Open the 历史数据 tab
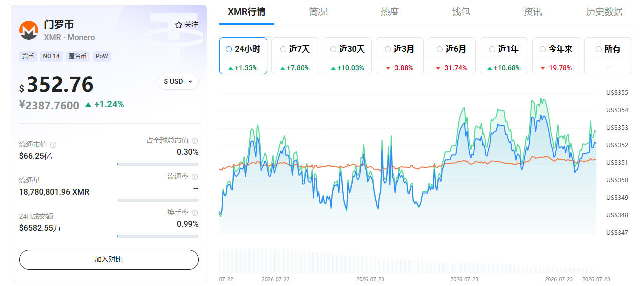644x286 pixels. tap(604, 12)
